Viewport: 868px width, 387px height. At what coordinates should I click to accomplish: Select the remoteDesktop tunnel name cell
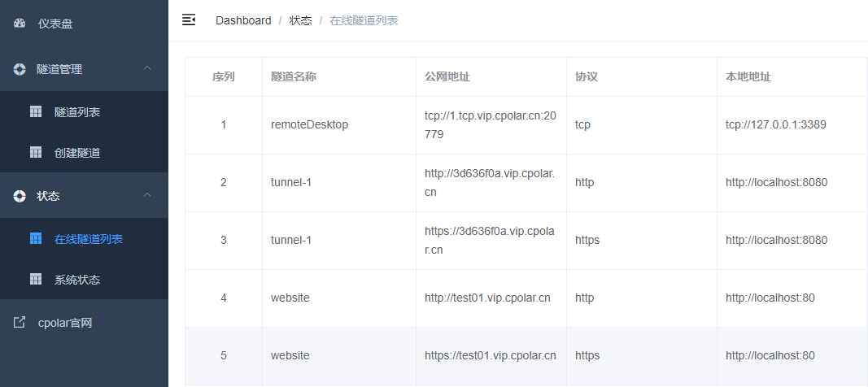click(339, 125)
